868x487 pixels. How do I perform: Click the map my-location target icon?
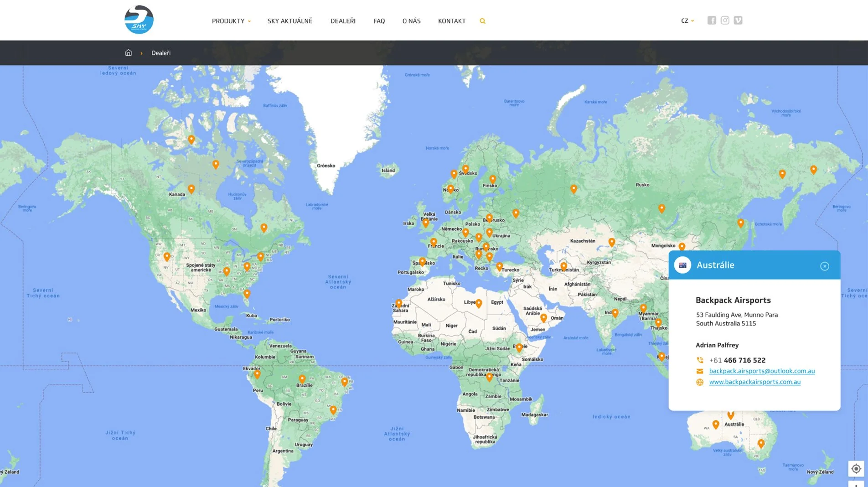(856, 469)
